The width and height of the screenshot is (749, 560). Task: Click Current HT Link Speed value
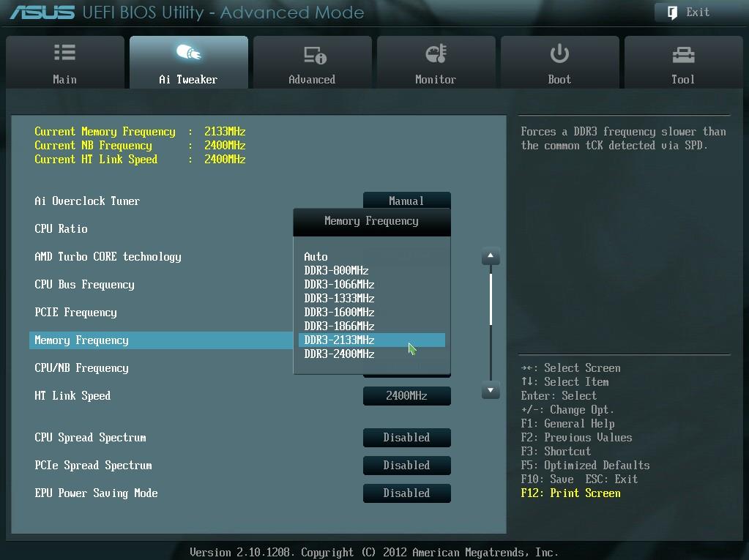[x=225, y=159]
